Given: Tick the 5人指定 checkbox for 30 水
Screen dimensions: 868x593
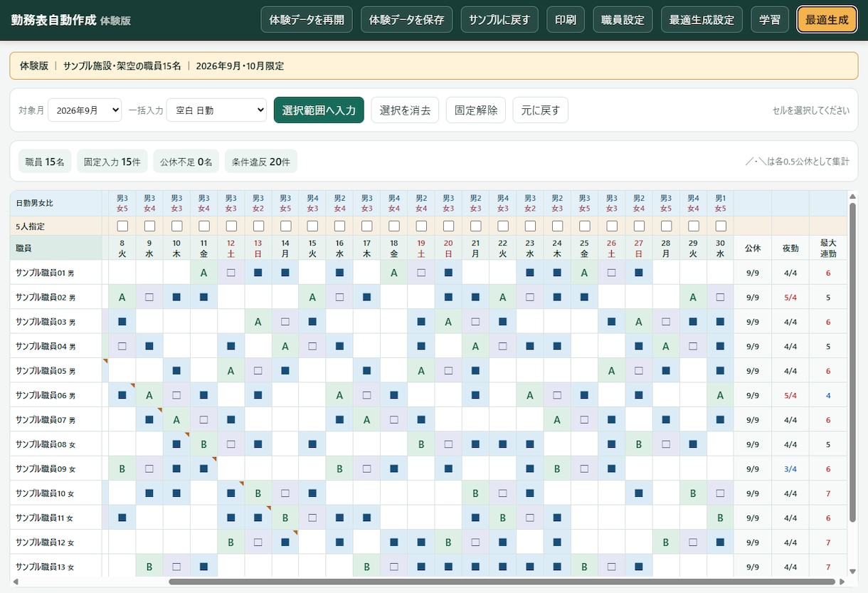Looking at the screenshot, I should click(x=721, y=226).
